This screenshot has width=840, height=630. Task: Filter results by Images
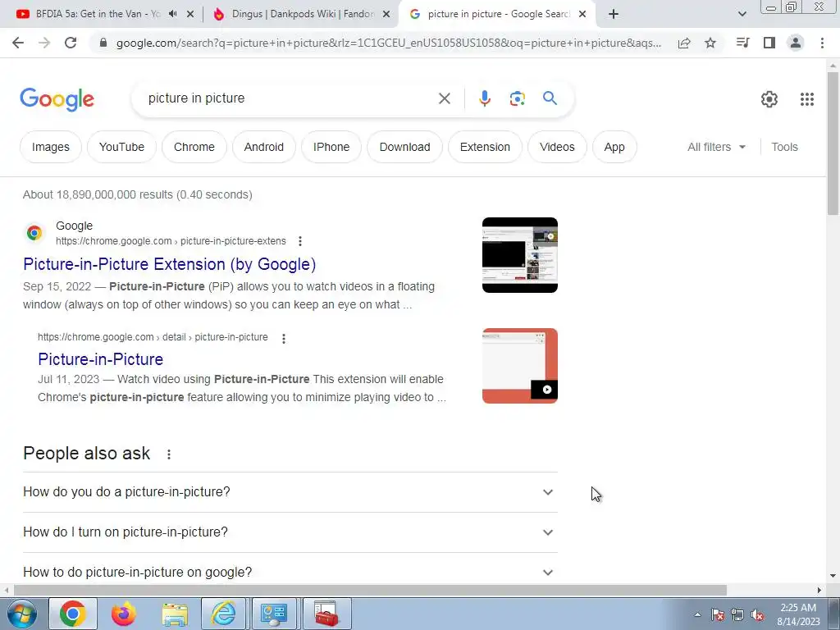[50, 147]
